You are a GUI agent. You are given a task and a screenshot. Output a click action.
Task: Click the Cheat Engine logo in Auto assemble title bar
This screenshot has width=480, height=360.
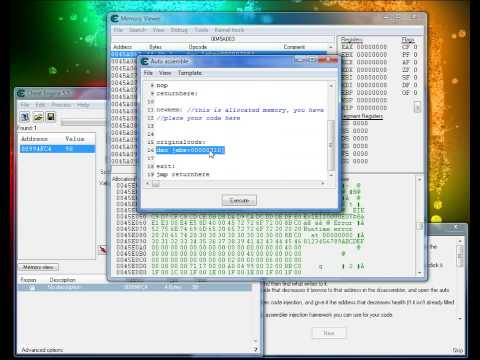[145, 61]
